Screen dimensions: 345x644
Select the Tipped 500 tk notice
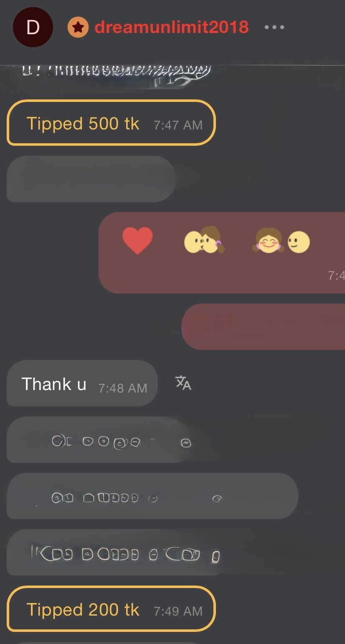[x=111, y=123]
